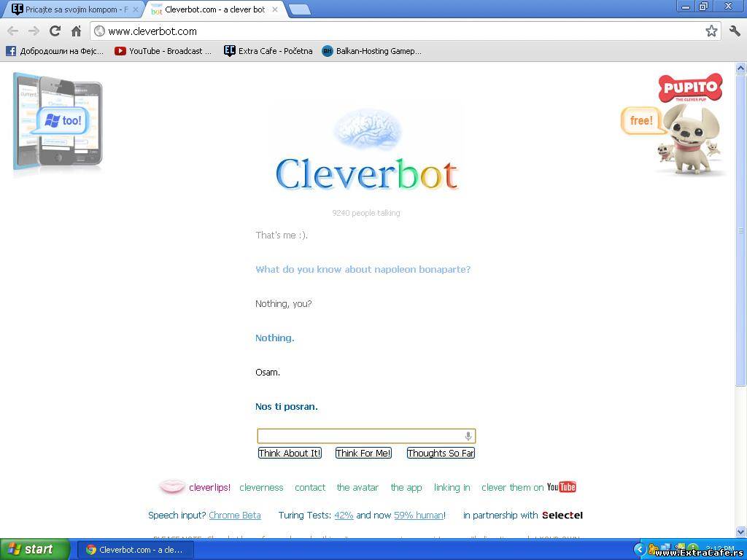Open the YouTube logo link in footer
Viewport: 747px width, 560px height.
click(x=561, y=486)
